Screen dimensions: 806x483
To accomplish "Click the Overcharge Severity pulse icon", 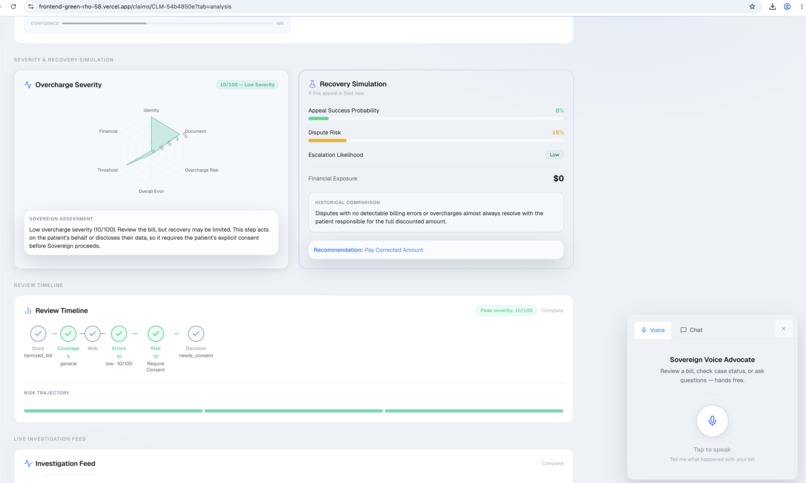I will click(28, 85).
